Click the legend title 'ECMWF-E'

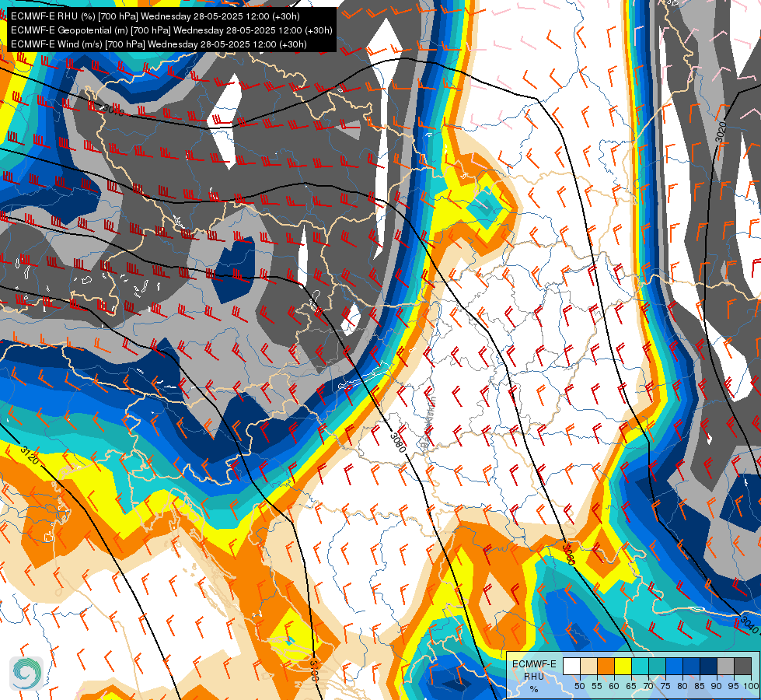[534, 664]
